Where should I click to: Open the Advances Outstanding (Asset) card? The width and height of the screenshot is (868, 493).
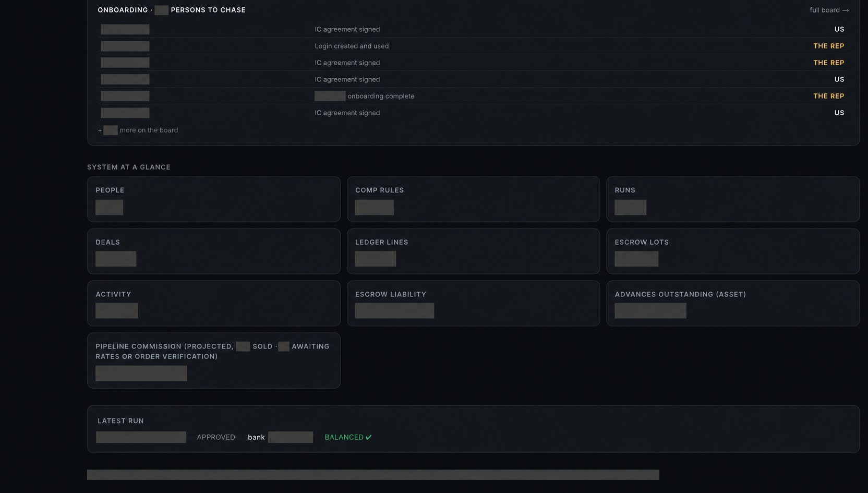(732, 304)
